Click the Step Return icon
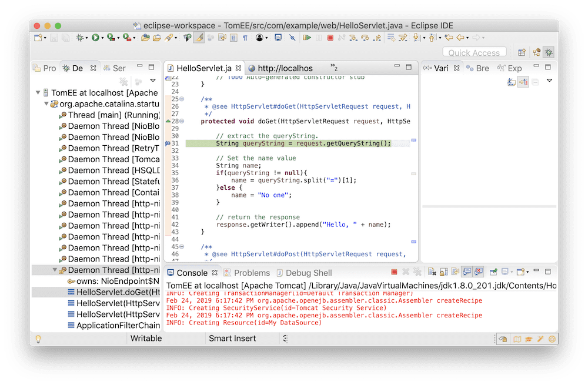This screenshot has height=385, width=588. pyautogui.click(x=377, y=38)
